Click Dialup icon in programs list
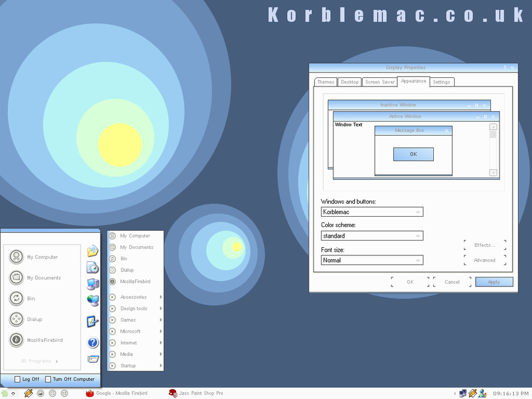The image size is (532, 399). click(112, 270)
